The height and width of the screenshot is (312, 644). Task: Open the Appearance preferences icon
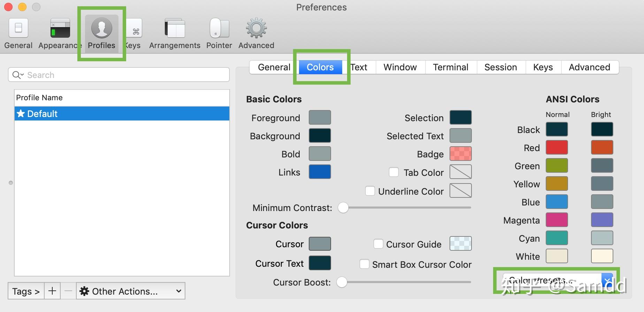coord(60,28)
